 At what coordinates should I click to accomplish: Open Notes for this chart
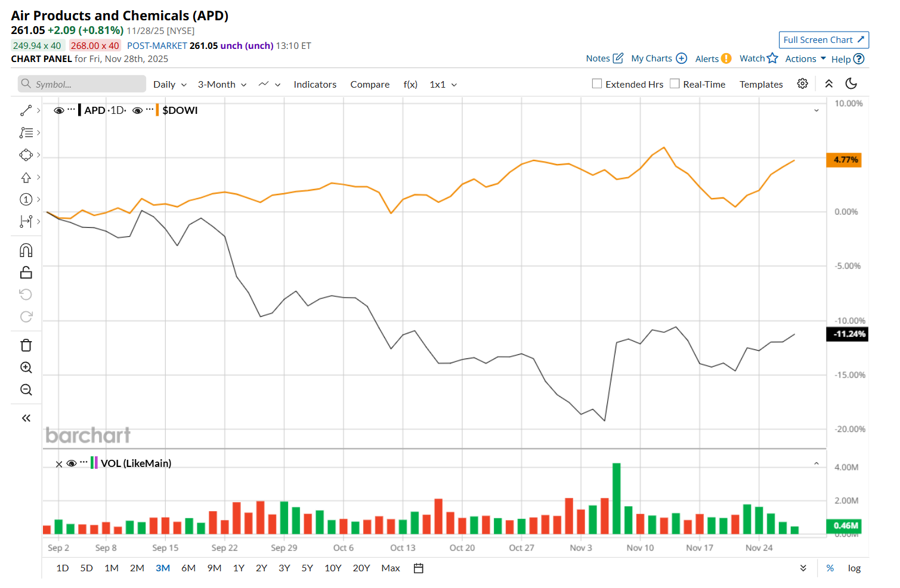605,58
